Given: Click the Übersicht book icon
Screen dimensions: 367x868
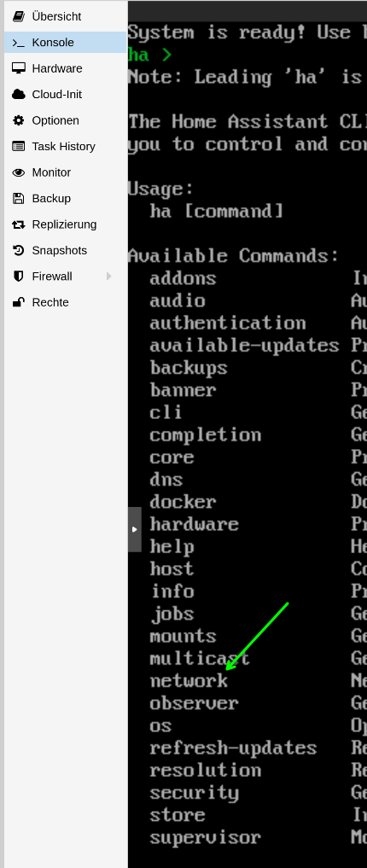Looking at the screenshot, I should [x=18, y=16].
